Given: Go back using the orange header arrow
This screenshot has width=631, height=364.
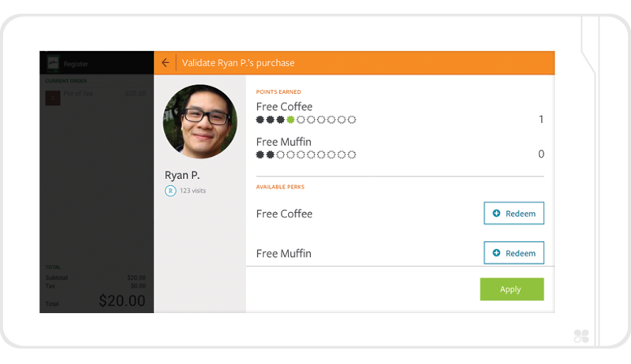Looking at the screenshot, I should coord(165,63).
